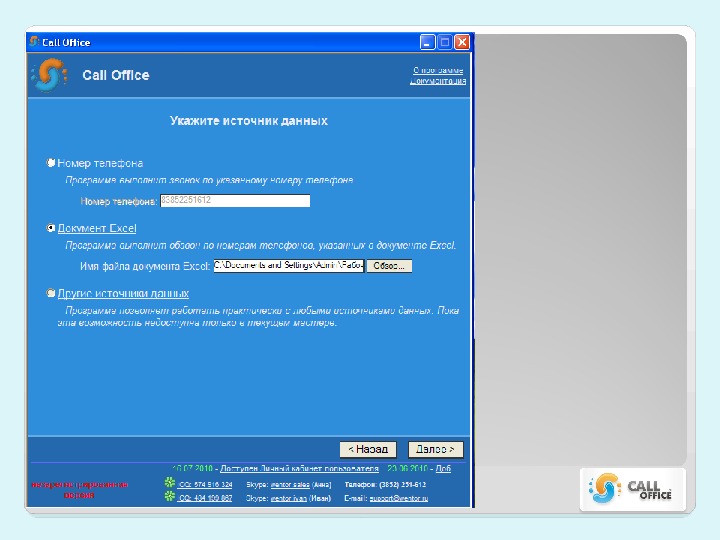Close the Call Office window
720x540 pixels.
pos(462,42)
